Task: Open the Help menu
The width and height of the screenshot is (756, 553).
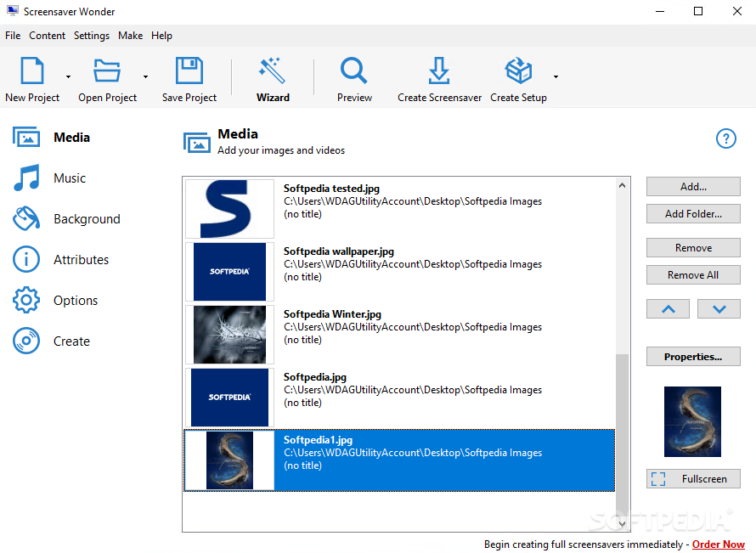Action: click(161, 36)
